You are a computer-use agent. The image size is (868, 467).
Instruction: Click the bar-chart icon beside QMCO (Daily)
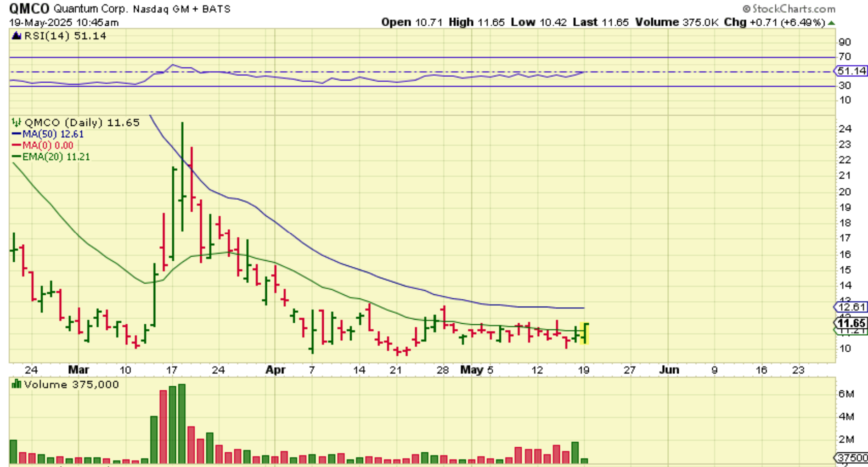pos(17,123)
